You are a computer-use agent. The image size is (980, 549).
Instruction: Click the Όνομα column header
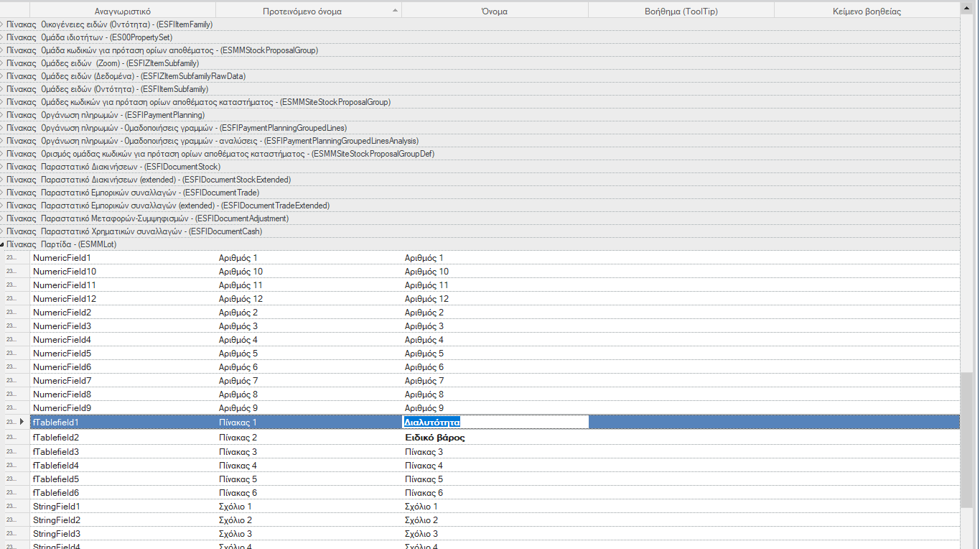coord(495,11)
